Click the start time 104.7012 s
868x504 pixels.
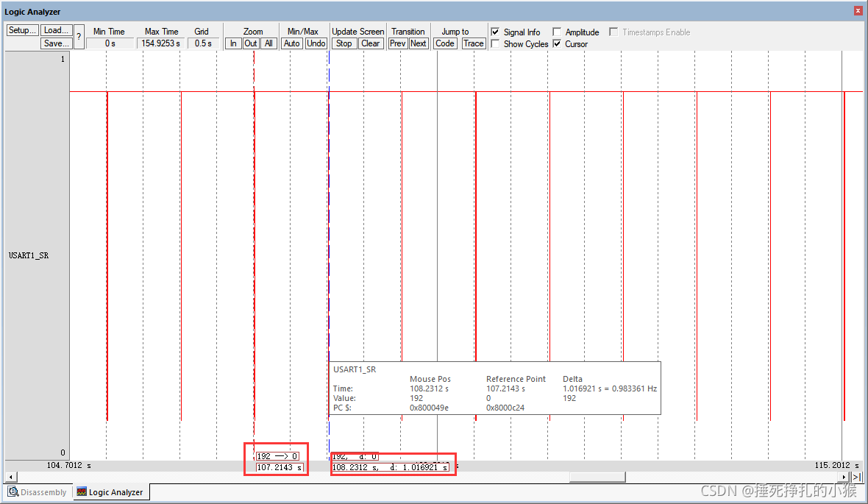click(68, 465)
